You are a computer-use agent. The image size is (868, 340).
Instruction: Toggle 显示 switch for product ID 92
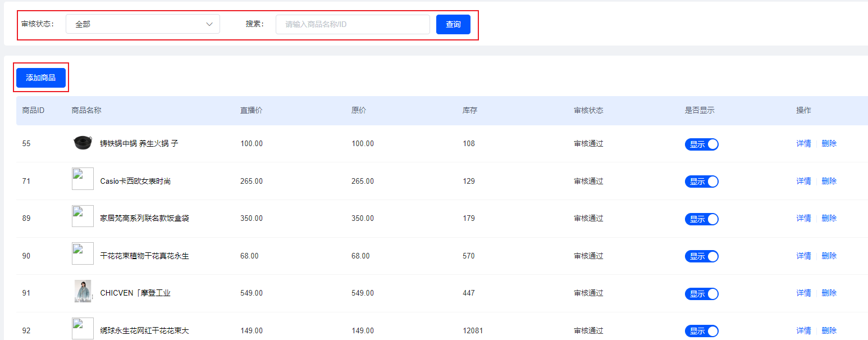pyautogui.click(x=701, y=331)
